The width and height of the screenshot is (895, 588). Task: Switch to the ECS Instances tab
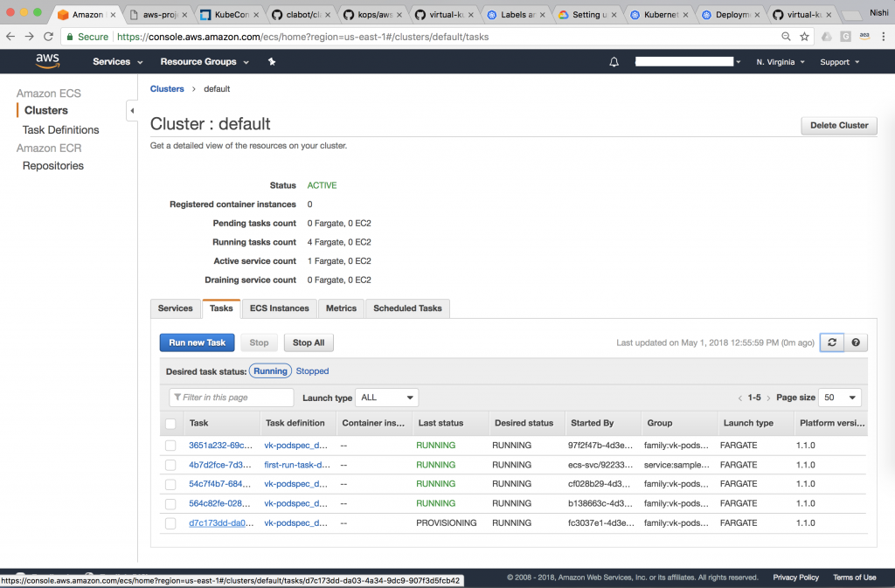(279, 308)
